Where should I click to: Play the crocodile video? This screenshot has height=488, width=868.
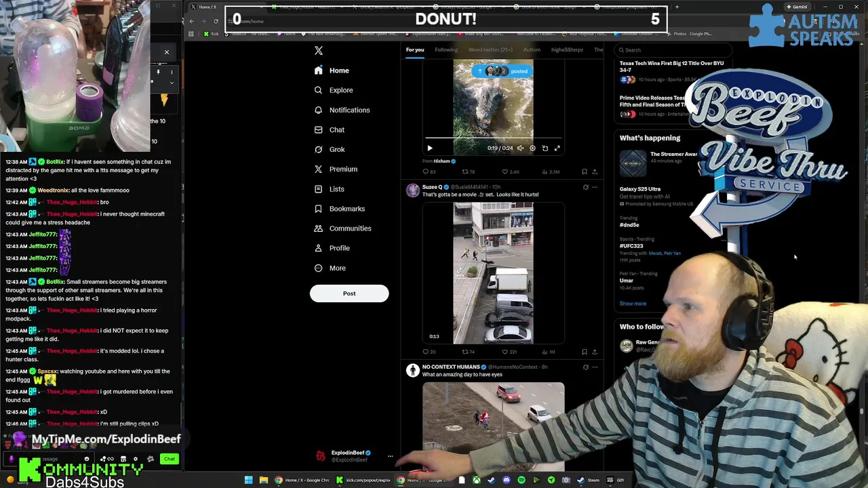click(x=429, y=148)
